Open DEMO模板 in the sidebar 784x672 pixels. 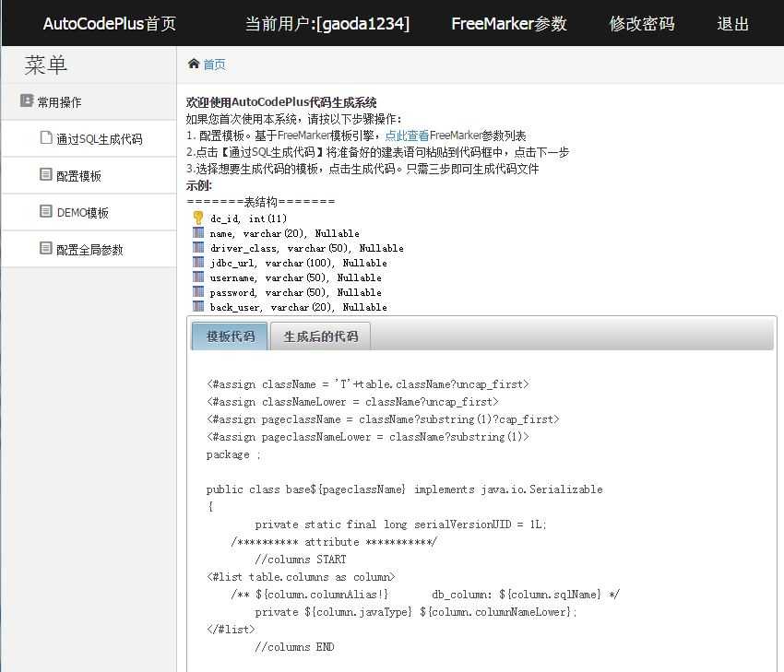click(82, 213)
